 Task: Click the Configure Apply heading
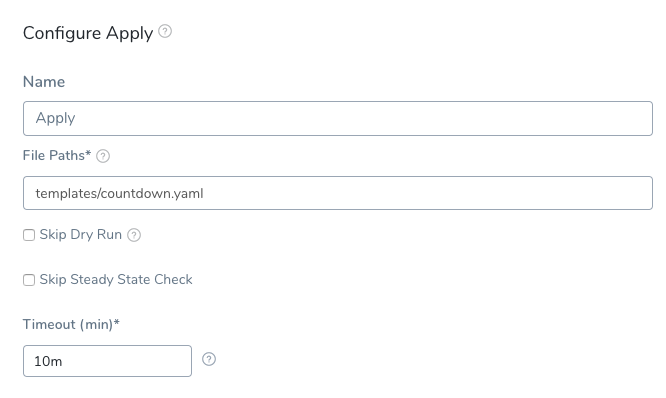pos(88,33)
